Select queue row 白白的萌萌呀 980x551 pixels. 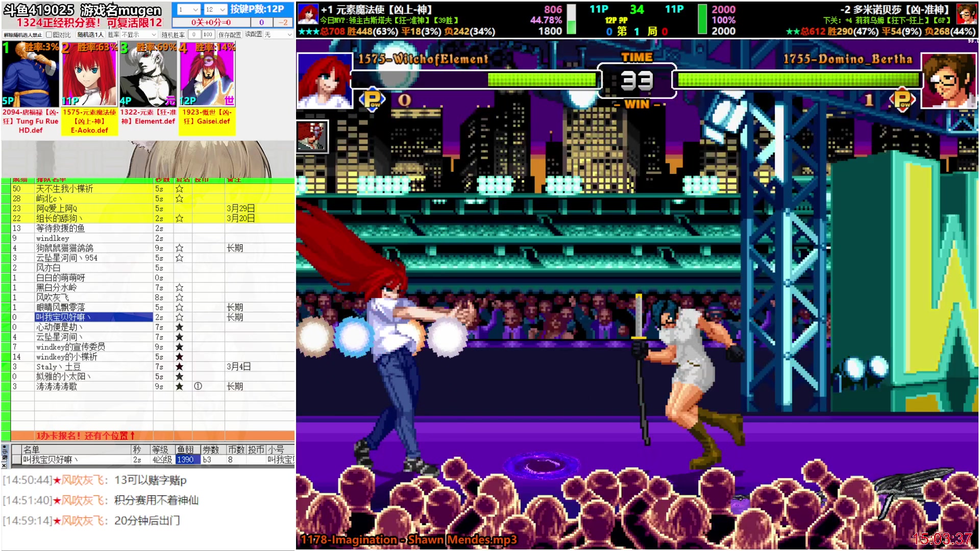pos(153,278)
